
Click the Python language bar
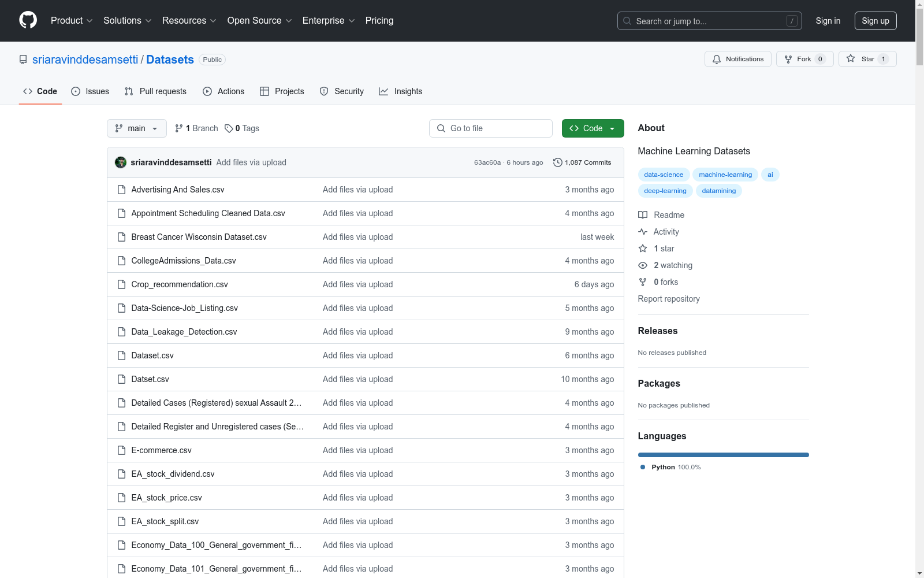click(724, 455)
